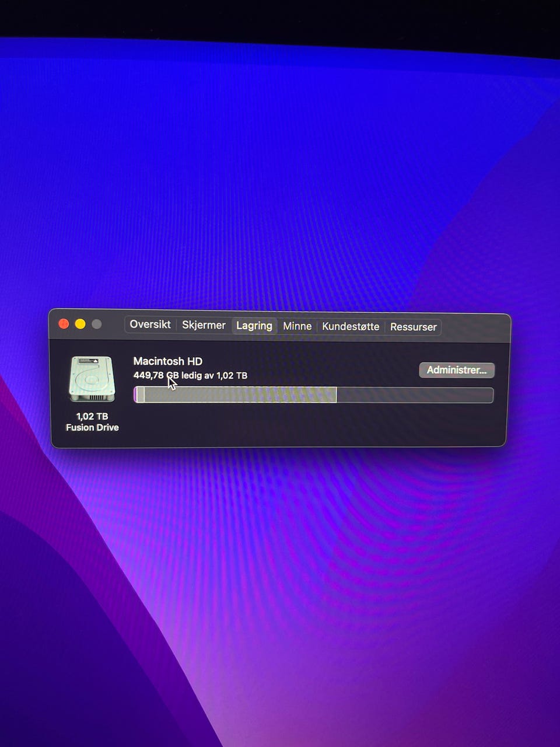Minimize window with yellow button
Screen dimensions: 560x747
tap(80, 324)
